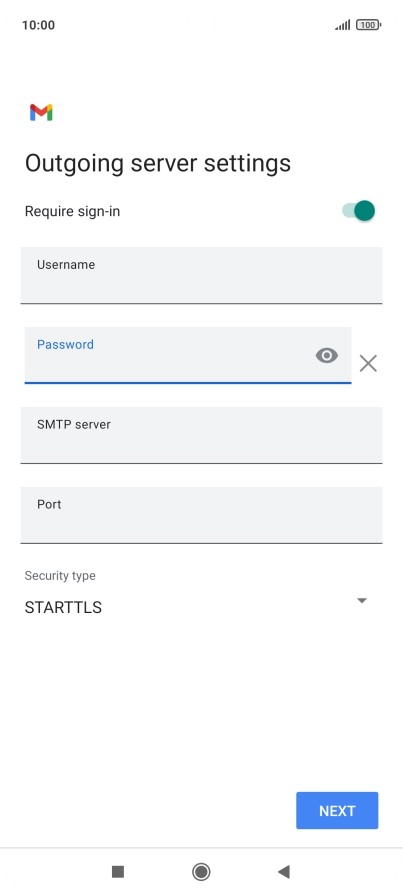403x896 pixels.
Task: Show password with the eye icon
Action: 326,356
